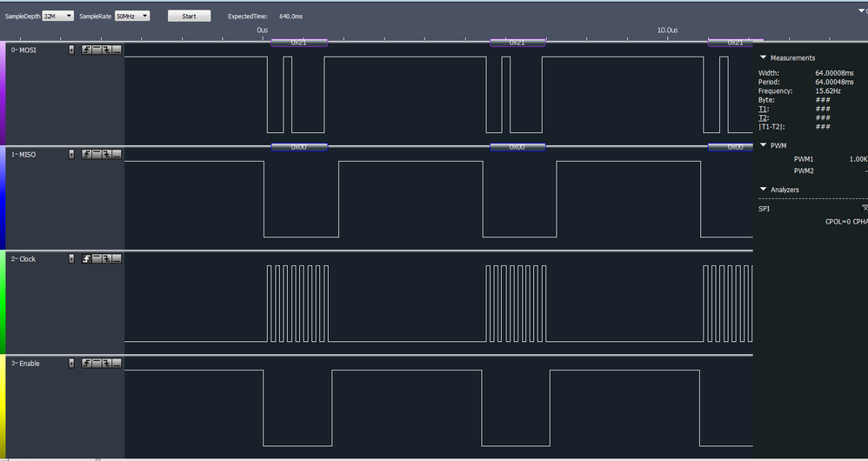868x461 pixels.
Task: Open the SampleRate 50MHz dropdown
Action: click(x=132, y=16)
